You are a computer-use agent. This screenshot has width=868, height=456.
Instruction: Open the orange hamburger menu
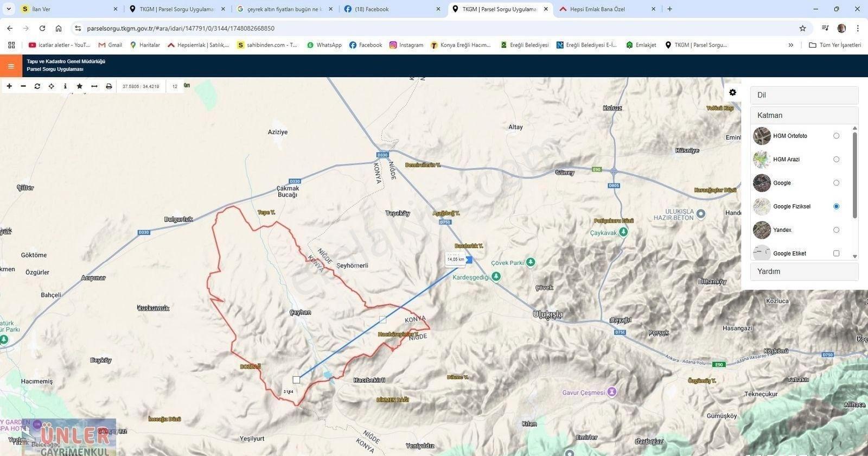[x=11, y=66]
